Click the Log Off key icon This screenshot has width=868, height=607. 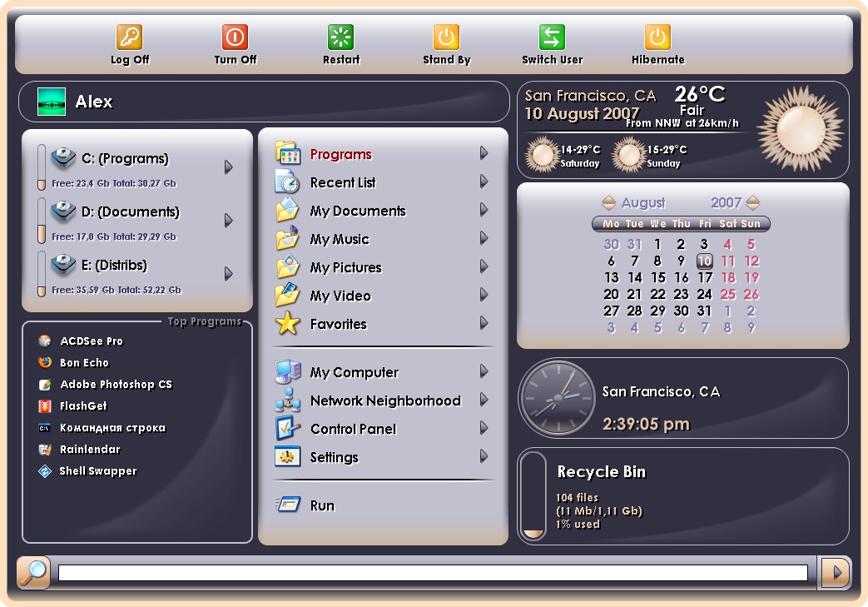[x=129, y=37]
